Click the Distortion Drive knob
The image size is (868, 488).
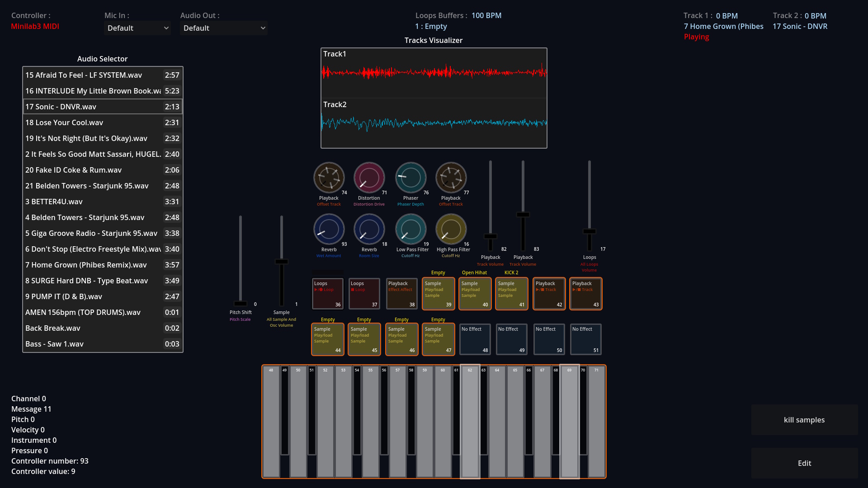(369, 178)
